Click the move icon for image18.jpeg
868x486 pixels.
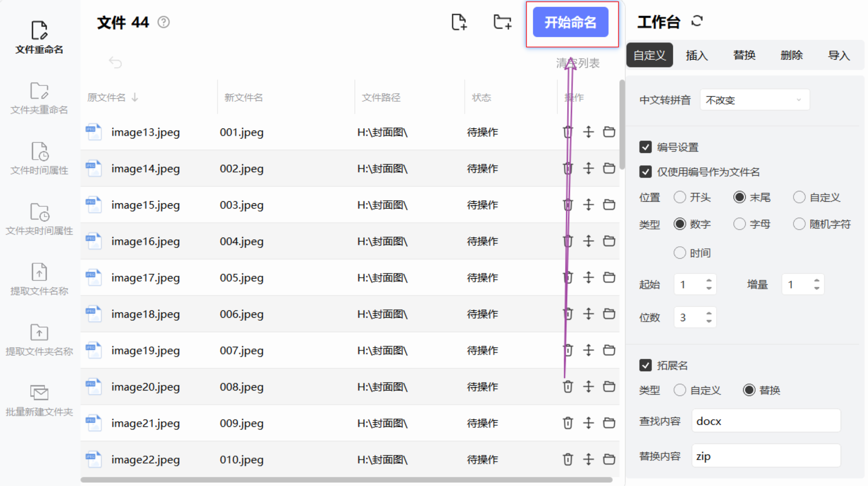pyautogui.click(x=588, y=314)
